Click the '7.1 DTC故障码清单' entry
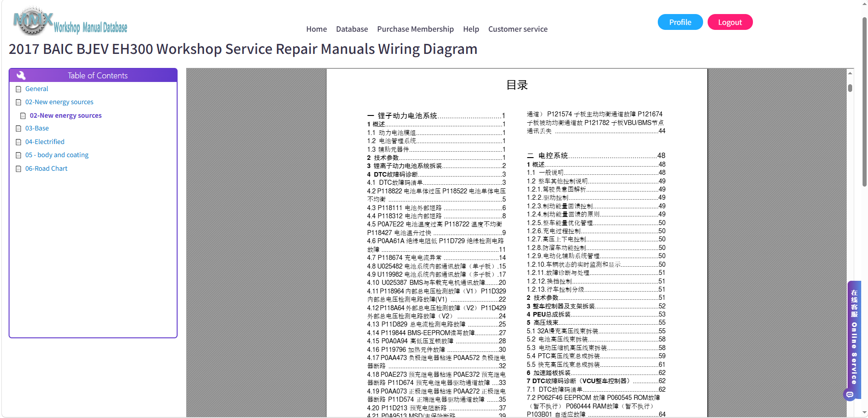Image resolution: width=868 pixels, height=418 pixels. (596, 389)
